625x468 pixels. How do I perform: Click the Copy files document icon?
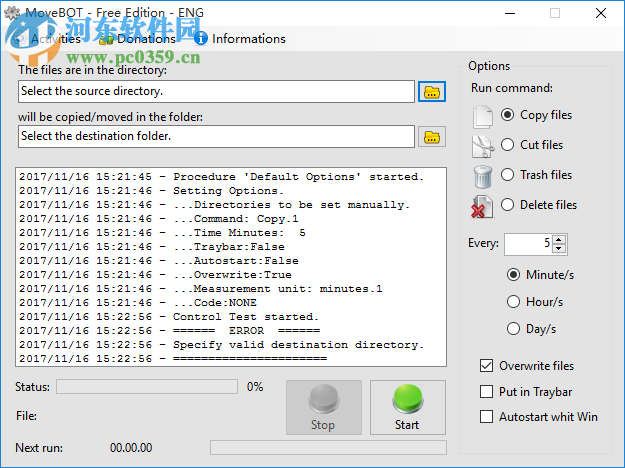[483, 116]
